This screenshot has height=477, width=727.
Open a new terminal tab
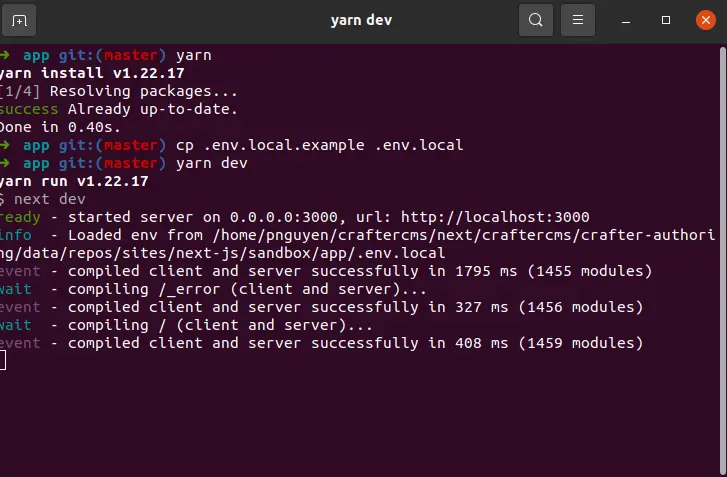point(19,20)
